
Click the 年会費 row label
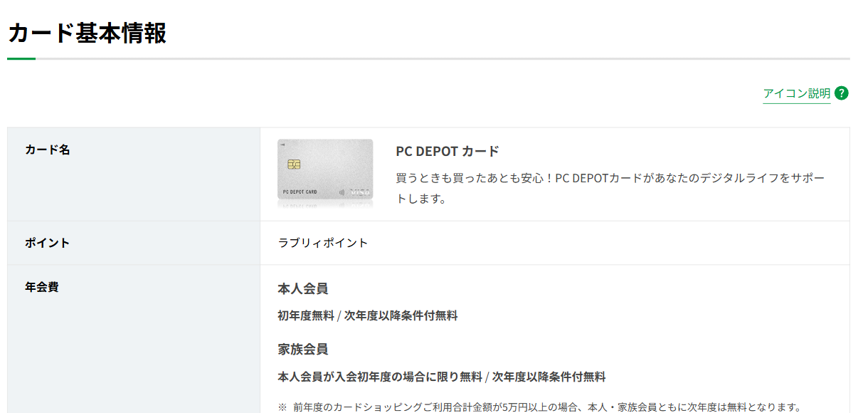pos(42,288)
